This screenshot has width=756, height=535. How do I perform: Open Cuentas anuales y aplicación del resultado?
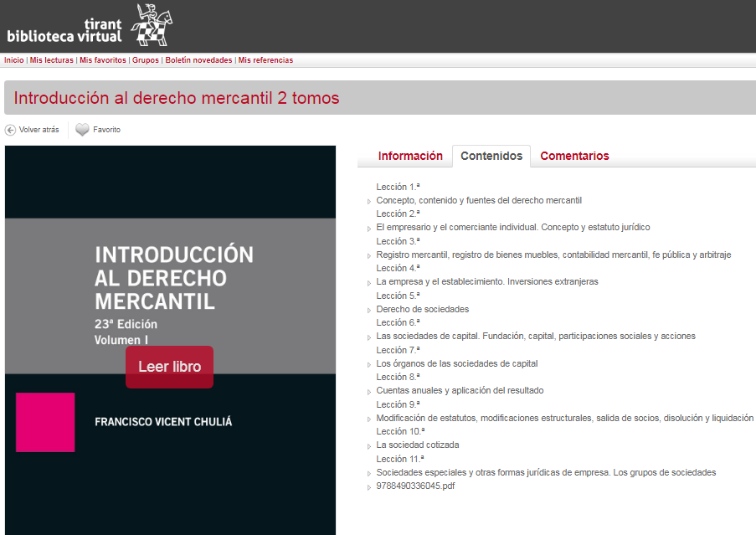(460, 391)
